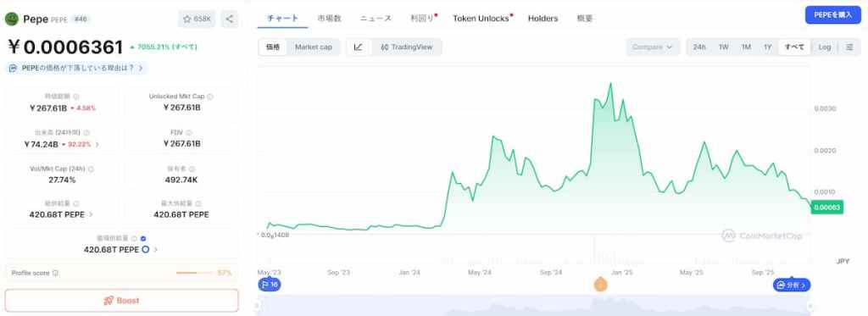This screenshot has width=868, height=316.
Task: Switch chart to TradingView mode
Action: (406, 47)
